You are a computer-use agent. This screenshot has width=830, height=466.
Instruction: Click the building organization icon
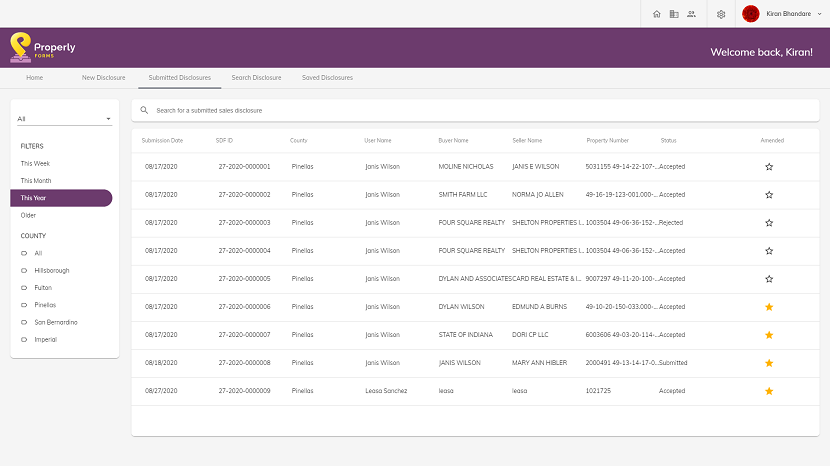click(x=674, y=14)
